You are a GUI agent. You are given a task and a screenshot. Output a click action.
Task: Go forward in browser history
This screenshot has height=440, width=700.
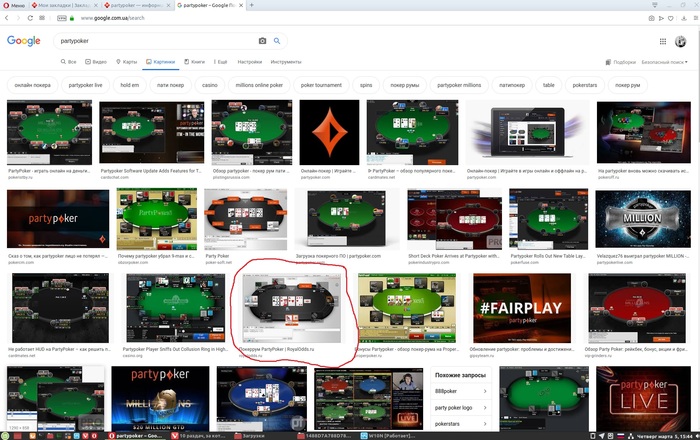click(x=18, y=18)
